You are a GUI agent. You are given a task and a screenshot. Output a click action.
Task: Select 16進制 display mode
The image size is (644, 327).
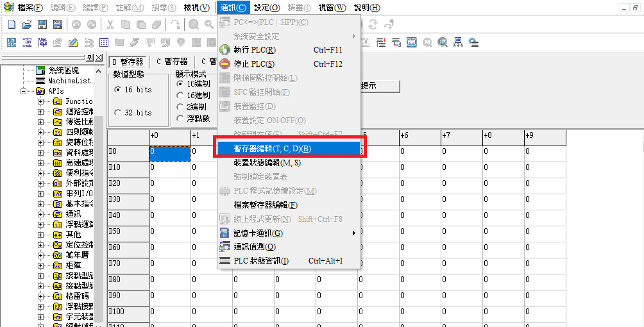180,96
